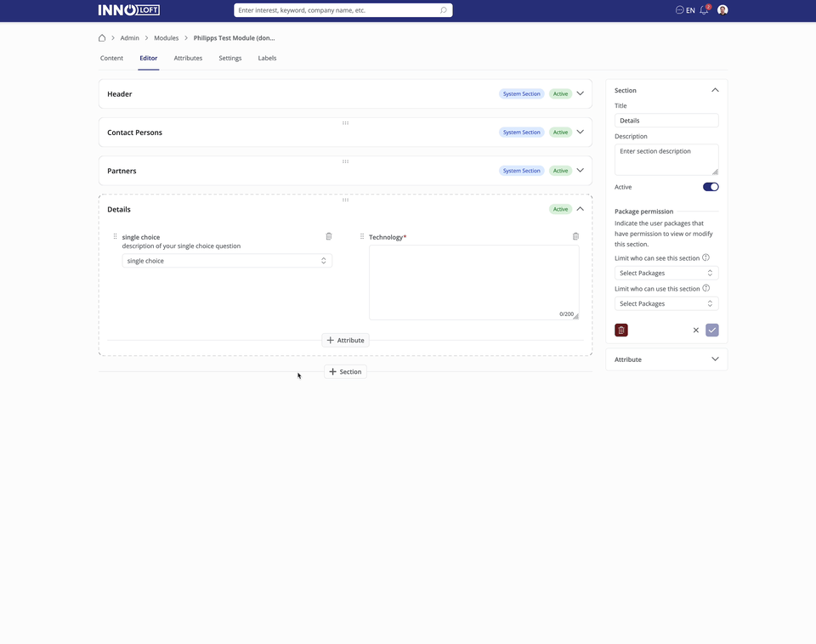Open the notifications bell
The image size is (816, 644).
coord(704,10)
